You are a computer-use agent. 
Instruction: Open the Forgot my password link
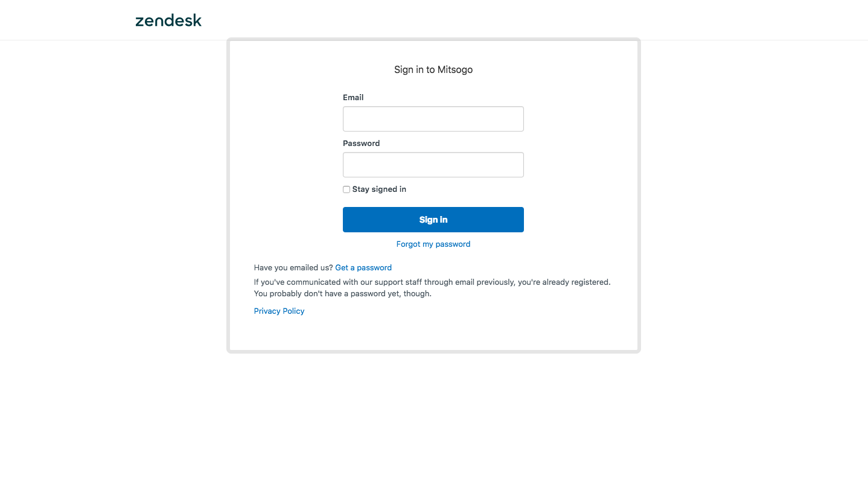tap(433, 244)
